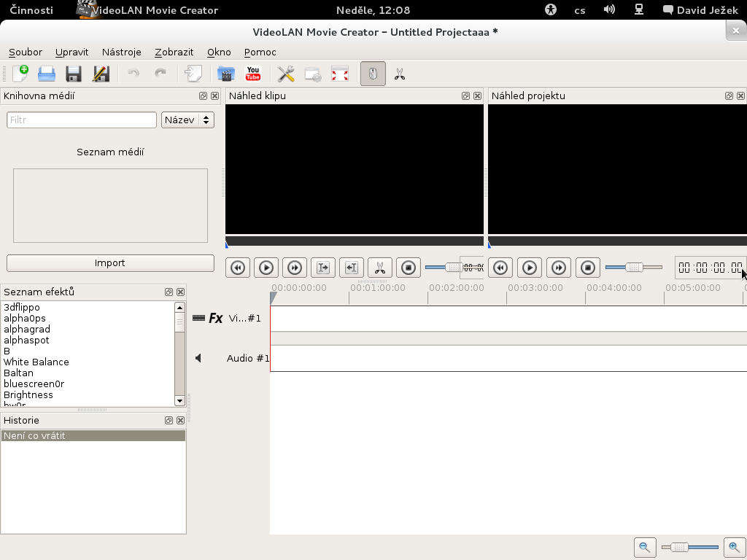Click the import media page-arrow toolbar icon
This screenshot has height=560, width=747.
click(193, 74)
